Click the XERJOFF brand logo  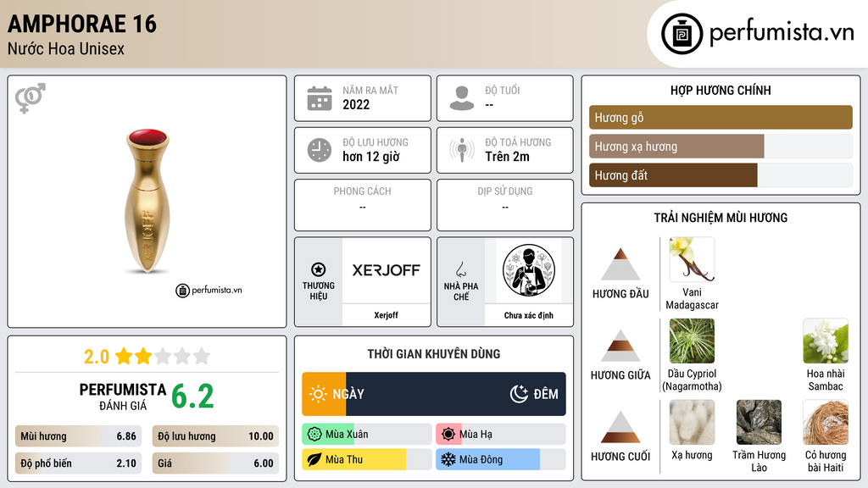[387, 270]
